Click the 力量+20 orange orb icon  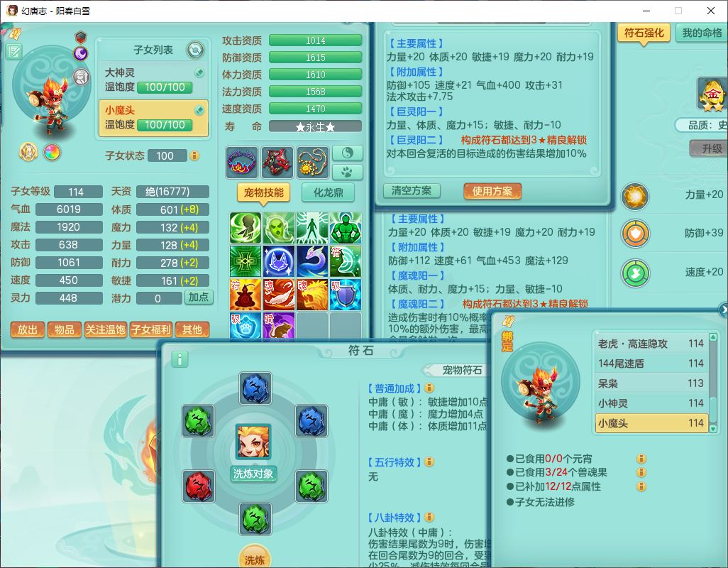(x=635, y=196)
